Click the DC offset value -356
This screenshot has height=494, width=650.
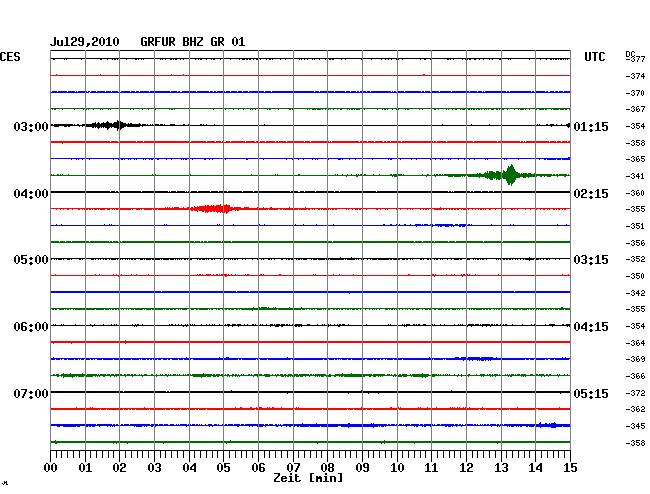[x=635, y=243]
